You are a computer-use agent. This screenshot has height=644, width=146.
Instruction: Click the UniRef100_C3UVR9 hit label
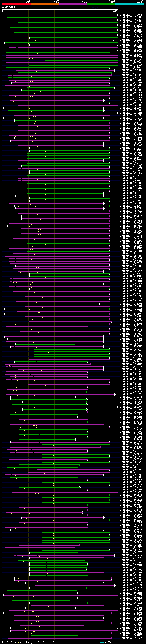(x=131, y=357)
